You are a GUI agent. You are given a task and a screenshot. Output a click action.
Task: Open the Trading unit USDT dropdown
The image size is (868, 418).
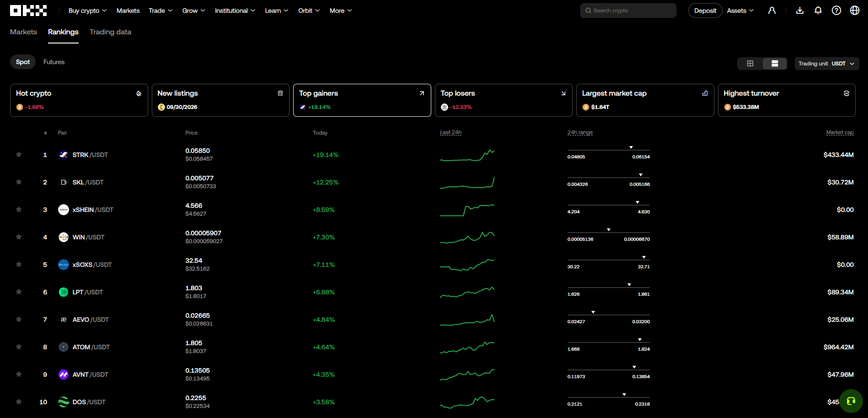point(827,64)
